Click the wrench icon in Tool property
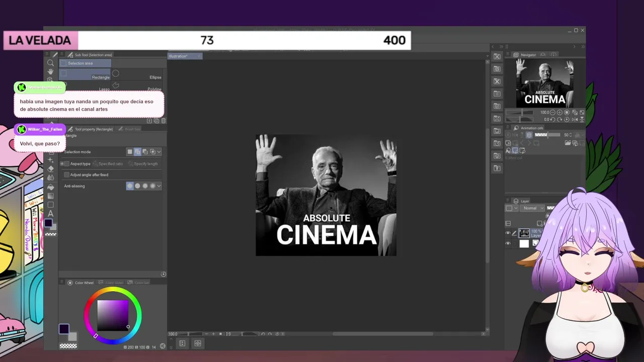 tap(163, 274)
